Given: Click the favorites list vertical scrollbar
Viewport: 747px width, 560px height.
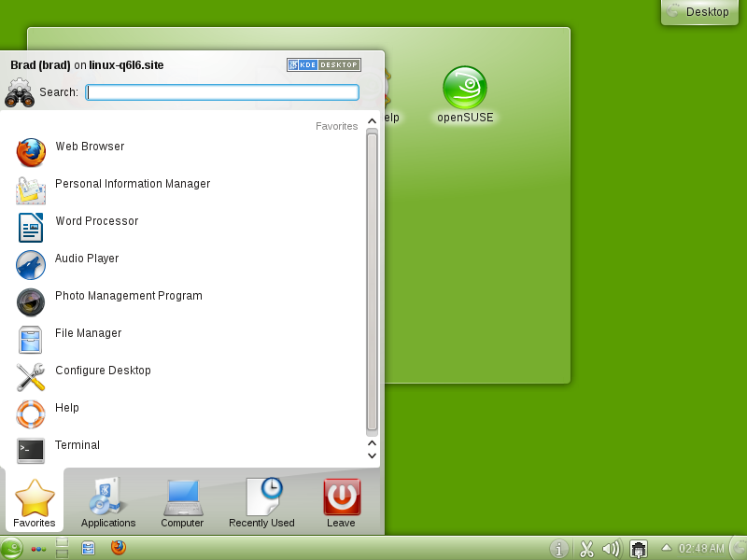Looking at the screenshot, I should coord(372,284).
